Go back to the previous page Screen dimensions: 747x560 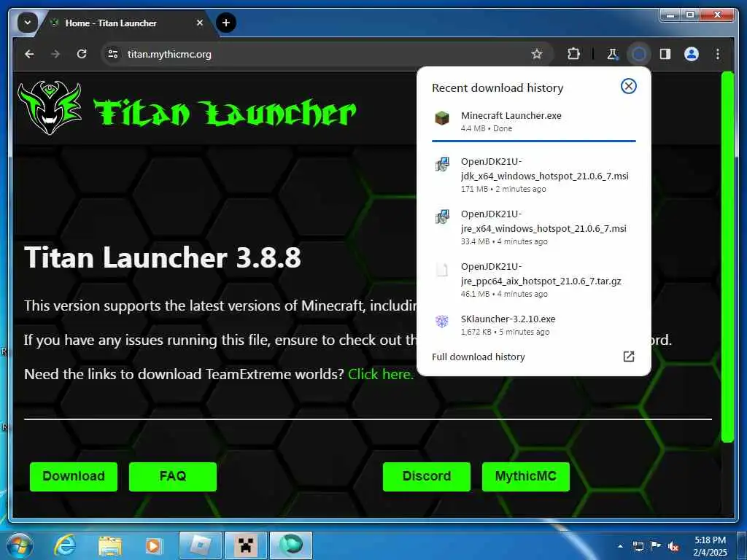29,54
